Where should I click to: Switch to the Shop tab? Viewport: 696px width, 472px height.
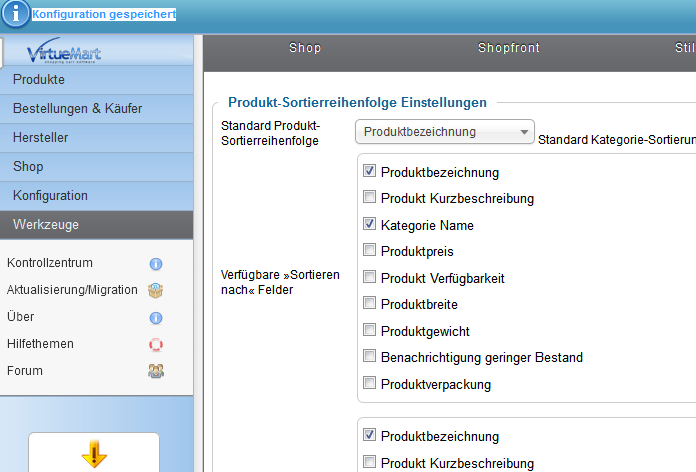[305, 47]
